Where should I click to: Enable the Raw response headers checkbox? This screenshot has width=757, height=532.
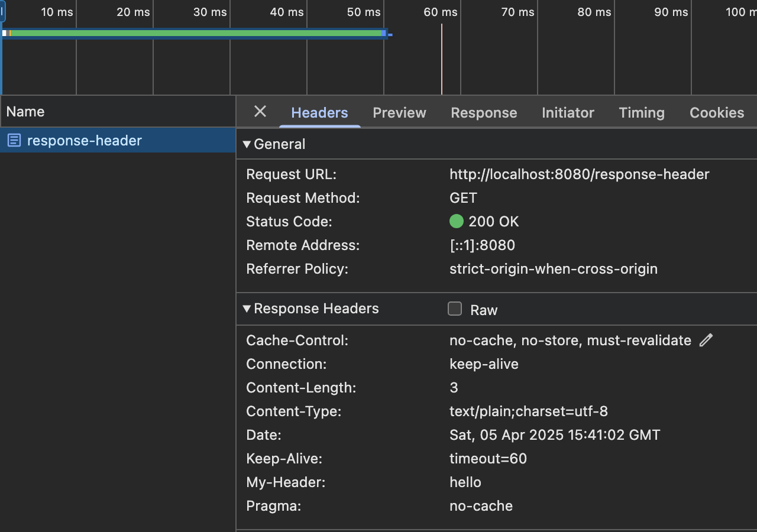pyautogui.click(x=455, y=309)
